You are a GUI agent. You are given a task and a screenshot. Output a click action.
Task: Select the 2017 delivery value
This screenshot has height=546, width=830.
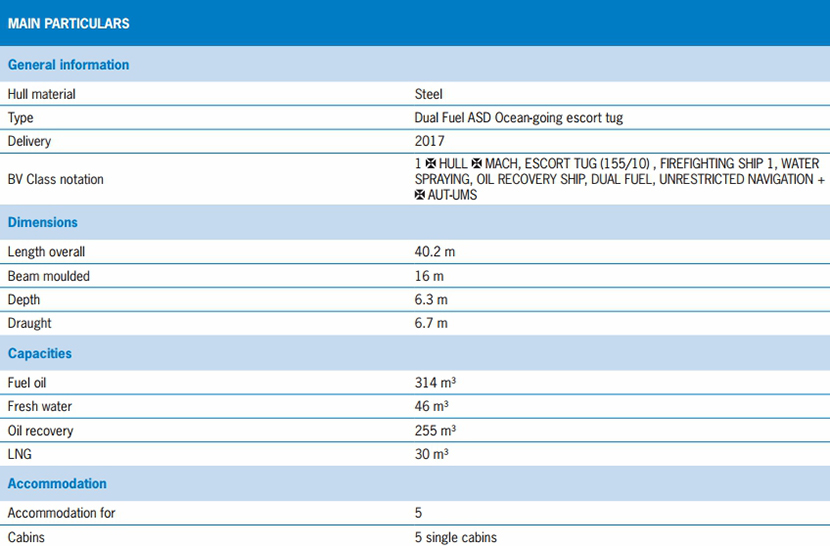click(x=429, y=142)
